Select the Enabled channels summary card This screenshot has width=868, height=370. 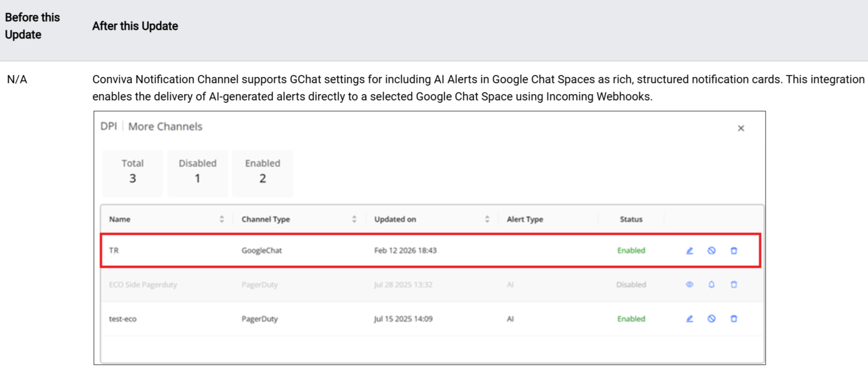tap(262, 173)
